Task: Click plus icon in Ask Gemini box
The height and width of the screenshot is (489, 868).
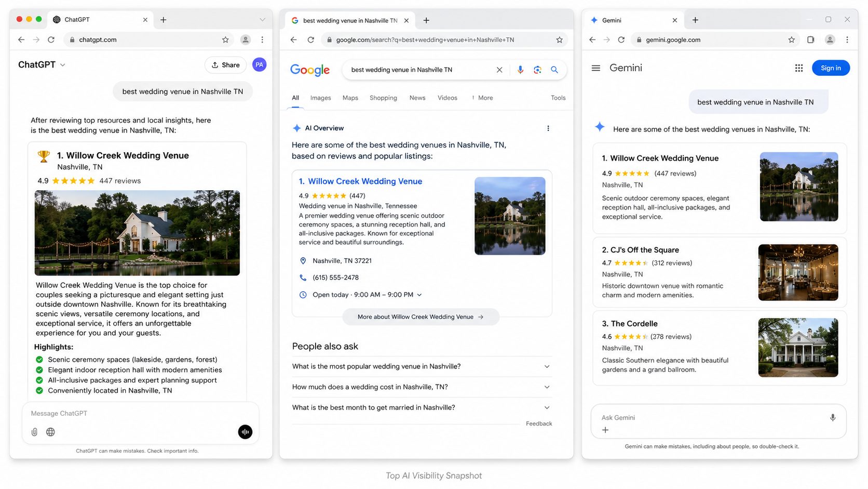Action: tap(605, 430)
